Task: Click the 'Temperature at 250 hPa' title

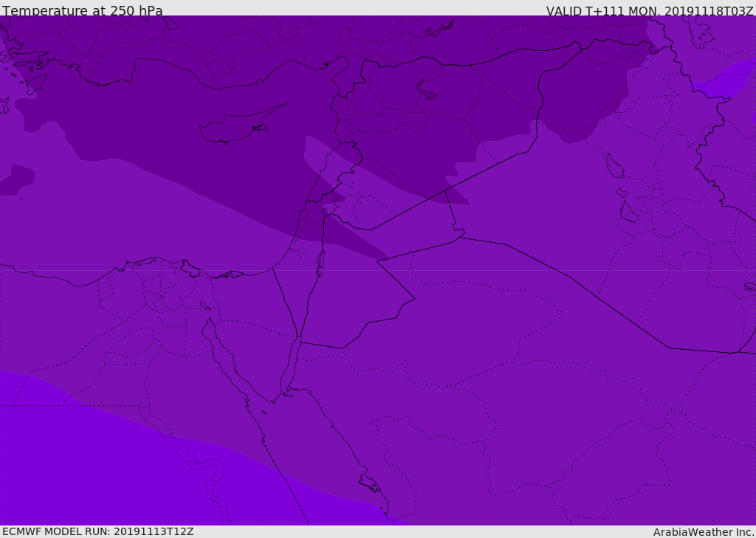Action: tap(83, 10)
